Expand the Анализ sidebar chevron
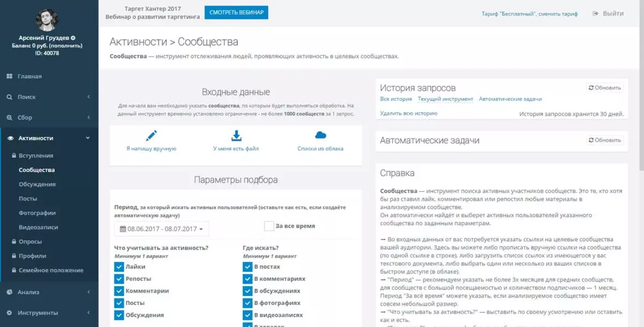This screenshot has width=644, height=327. pos(89,292)
